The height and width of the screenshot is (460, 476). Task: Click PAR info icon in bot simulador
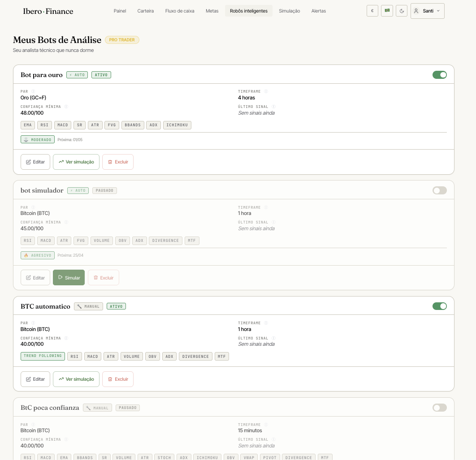[33, 207]
